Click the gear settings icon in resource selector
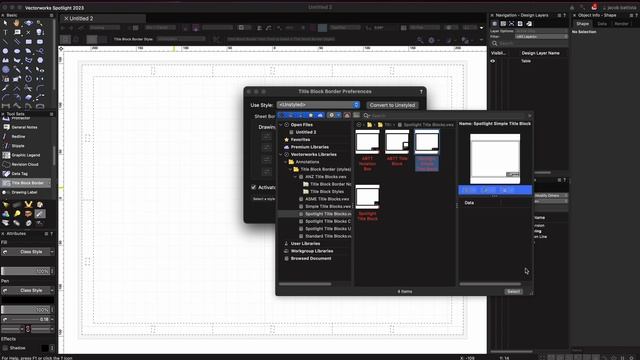 tap(331, 116)
